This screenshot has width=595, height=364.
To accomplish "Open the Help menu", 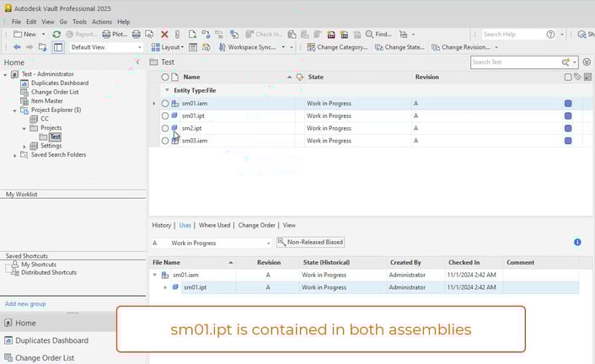I will [x=123, y=22].
